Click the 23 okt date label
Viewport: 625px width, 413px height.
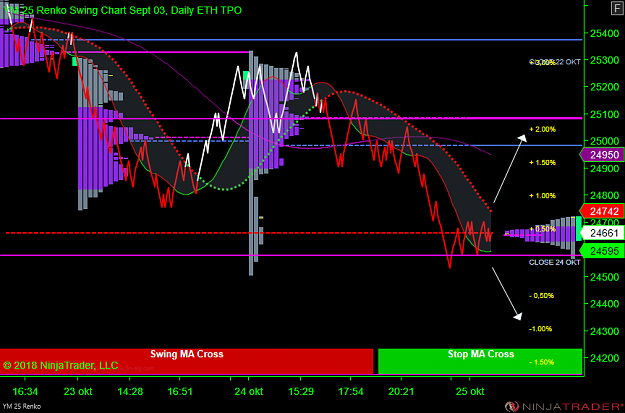(78, 391)
